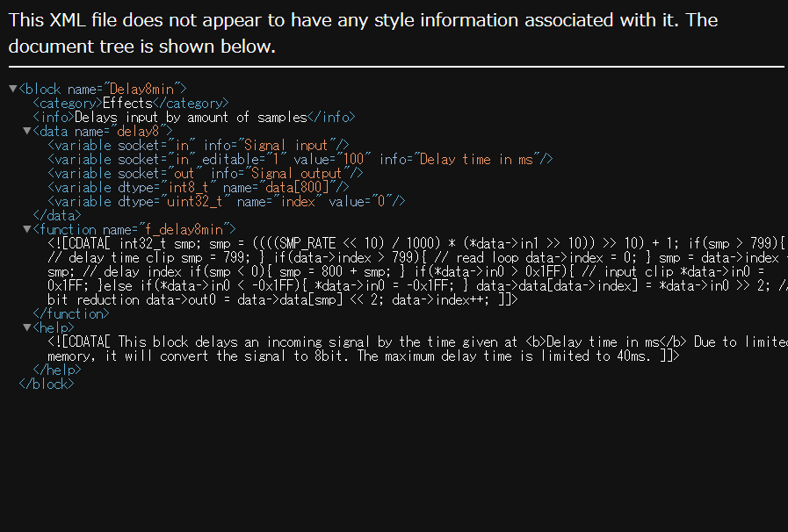Click the code line starting 'bit reduction'
Viewport: 788px width, 532px height.
pyautogui.click(x=283, y=300)
